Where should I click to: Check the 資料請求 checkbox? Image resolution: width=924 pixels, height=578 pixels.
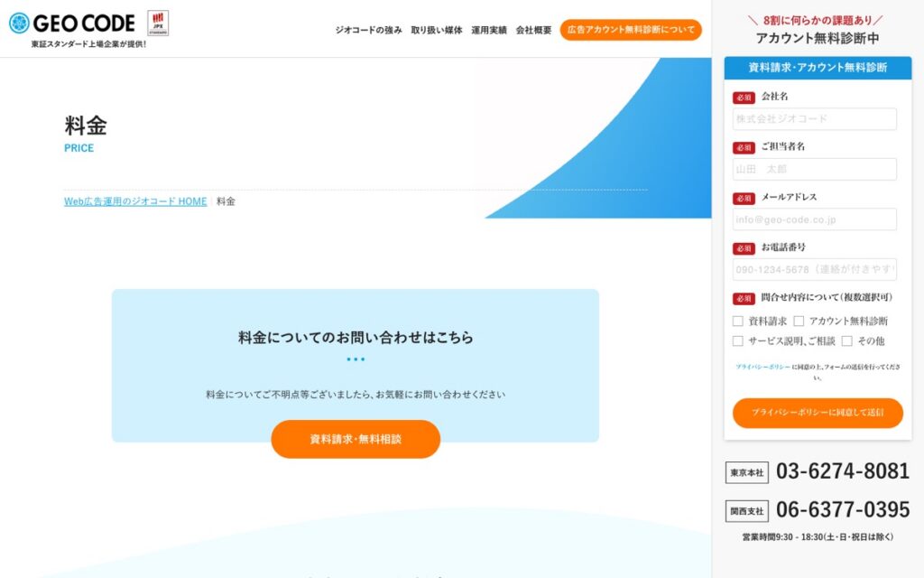(x=738, y=321)
